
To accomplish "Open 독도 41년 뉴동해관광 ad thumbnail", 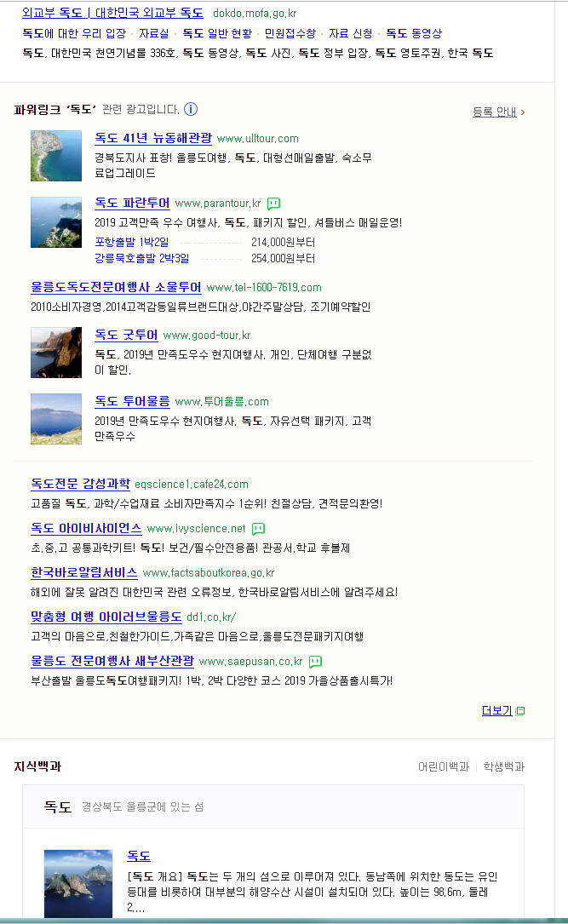I will tap(56, 156).
